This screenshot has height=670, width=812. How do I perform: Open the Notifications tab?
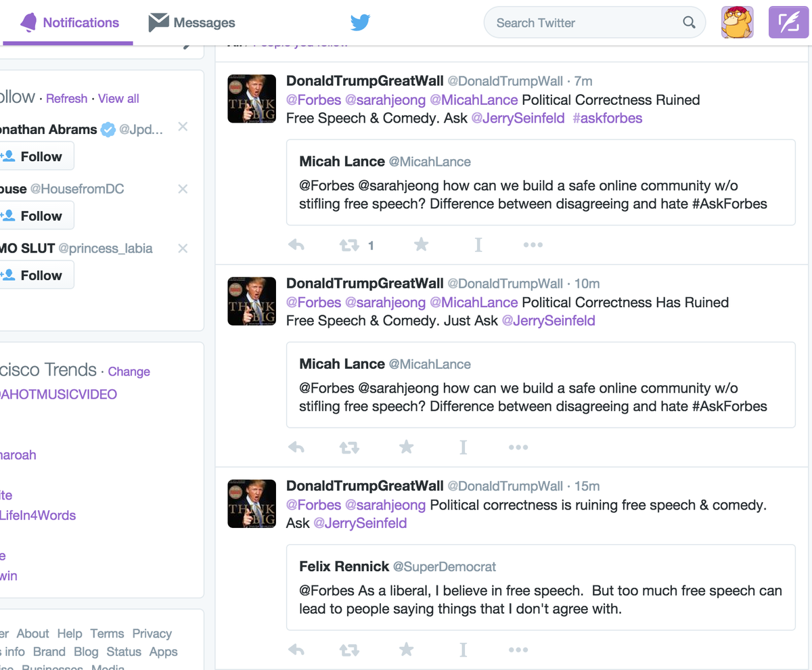click(x=69, y=22)
